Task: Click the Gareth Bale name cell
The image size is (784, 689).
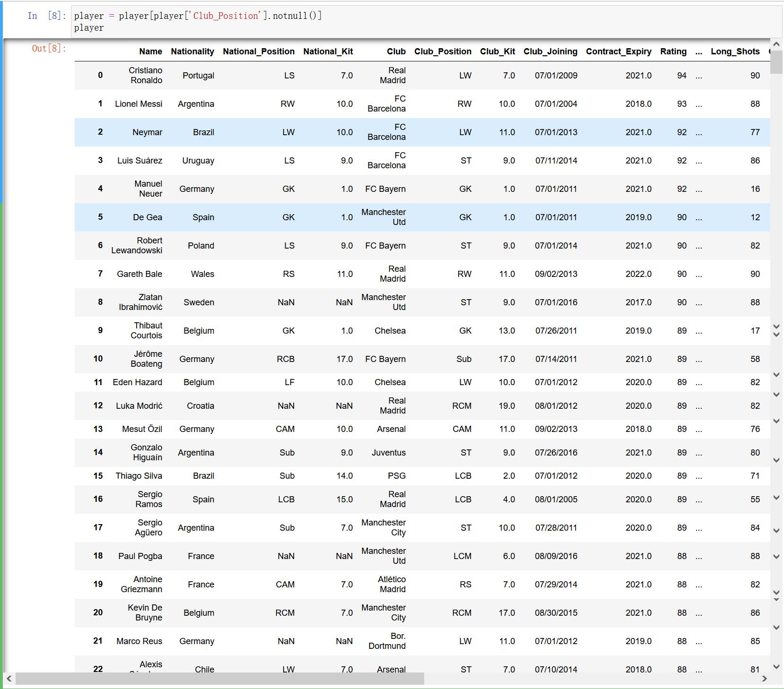Action: tap(139, 274)
